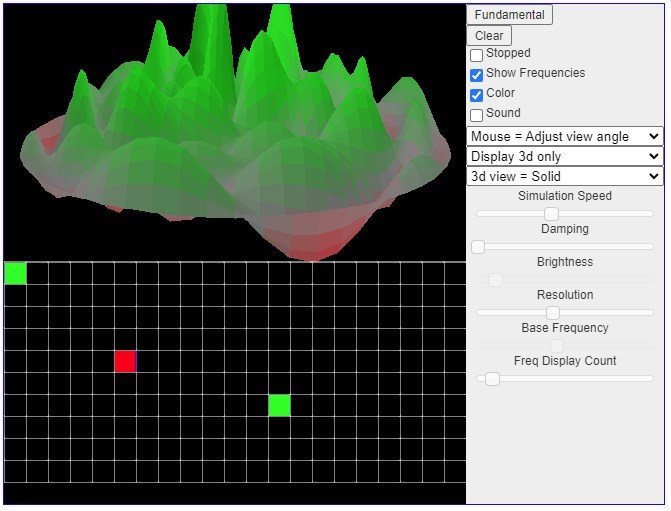The width and height of the screenshot is (671, 511).
Task: Click the Fundamental button
Action: click(x=509, y=15)
